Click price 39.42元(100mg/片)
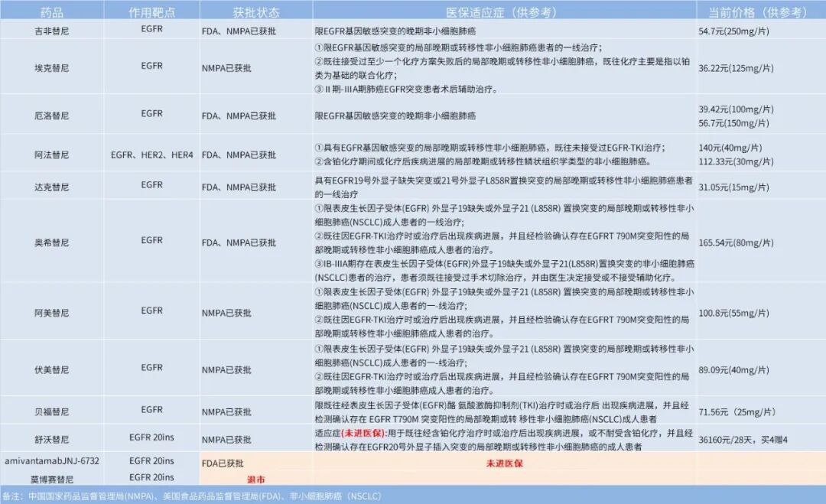This screenshot has width=826, height=504. [736, 109]
